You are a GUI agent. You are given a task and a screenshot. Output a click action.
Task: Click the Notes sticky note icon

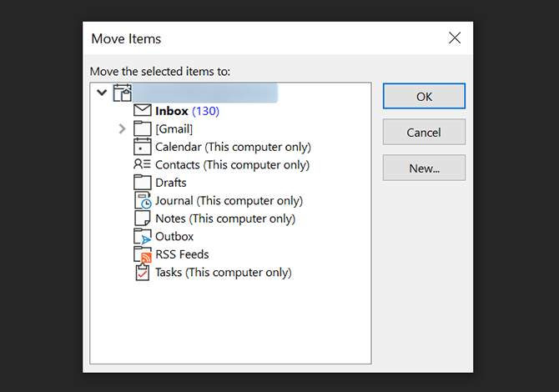coord(142,219)
